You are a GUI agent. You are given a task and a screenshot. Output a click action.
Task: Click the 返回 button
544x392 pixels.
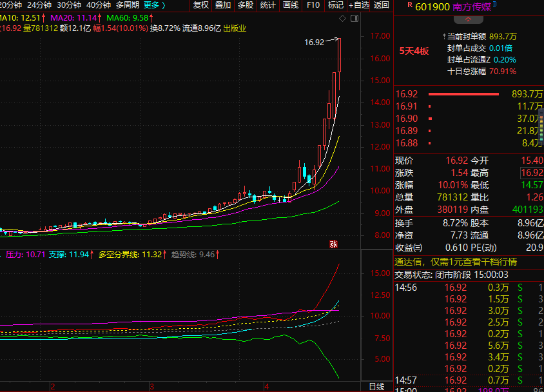[382, 5]
